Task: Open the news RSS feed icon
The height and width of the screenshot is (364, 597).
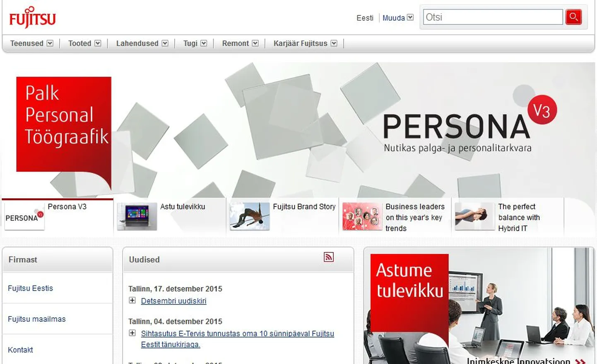Action: pyautogui.click(x=329, y=257)
